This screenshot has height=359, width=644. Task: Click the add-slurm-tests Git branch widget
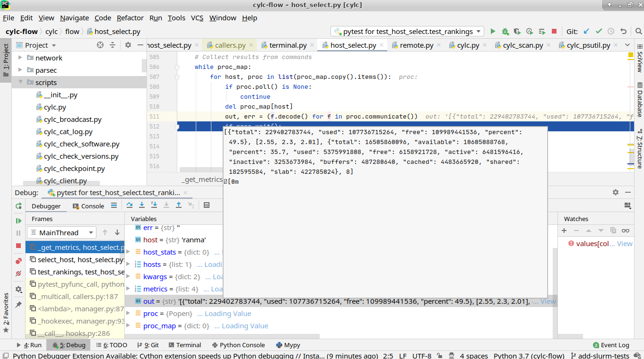coord(600,356)
